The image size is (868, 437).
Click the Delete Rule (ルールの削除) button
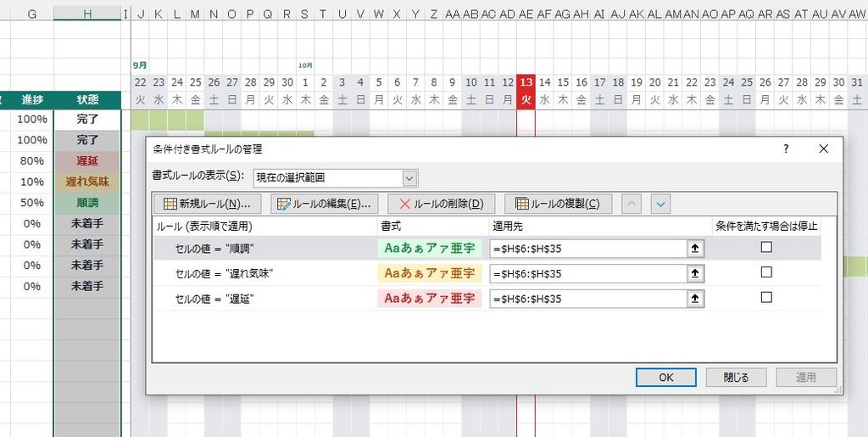[x=441, y=204]
